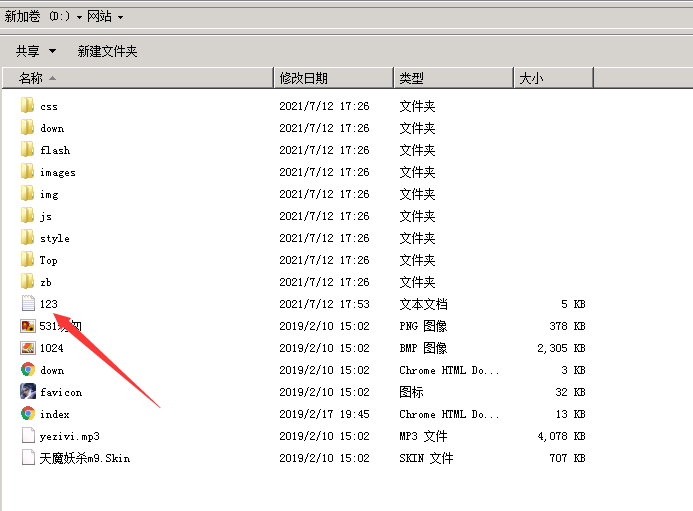Viewport: 693px width, 511px height.
Task: Select the file named index
Action: (55, 415)
